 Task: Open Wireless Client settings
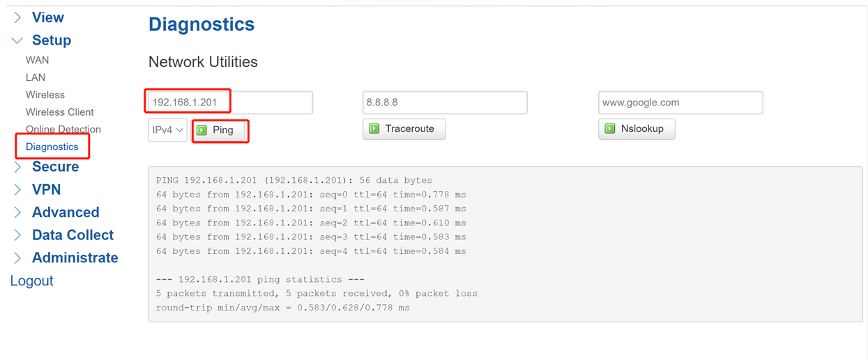(59, 112)
